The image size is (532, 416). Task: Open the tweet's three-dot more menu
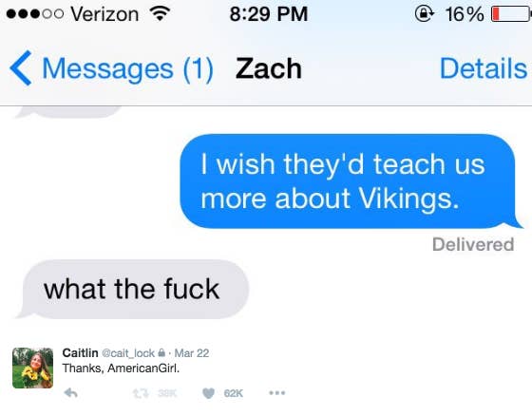click(x=277, y=393)
